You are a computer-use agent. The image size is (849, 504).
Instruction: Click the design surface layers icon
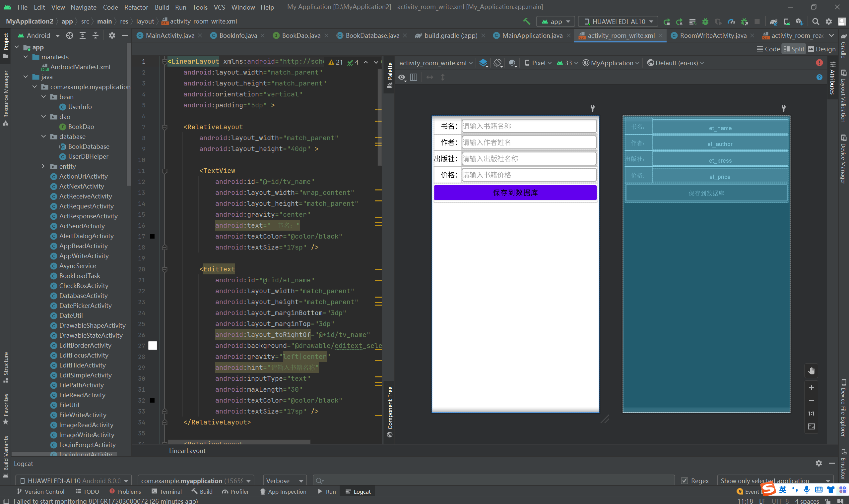483,63
